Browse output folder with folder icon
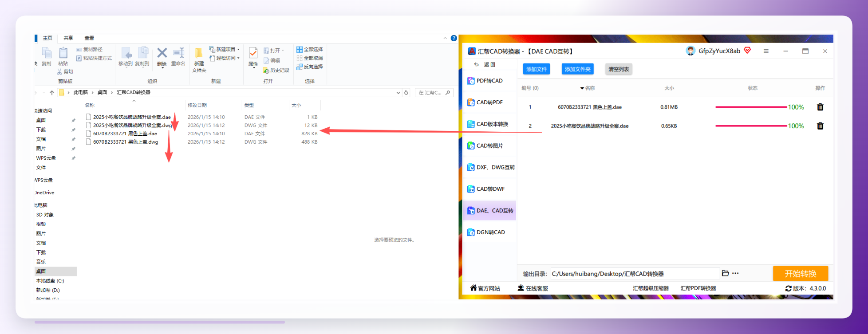 click(x=725, y=273)
